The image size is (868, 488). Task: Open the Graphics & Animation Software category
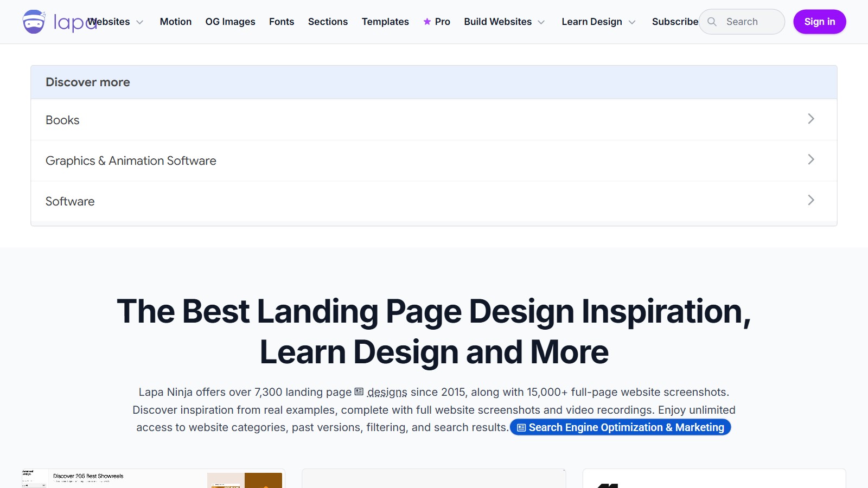click(x=434, y=160)
